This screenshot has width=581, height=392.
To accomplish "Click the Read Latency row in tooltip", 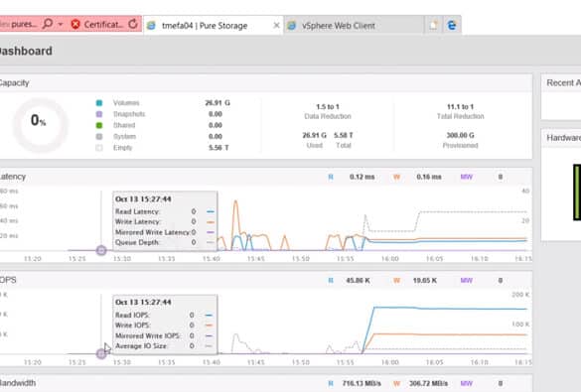I will click(x=165, y=211).
